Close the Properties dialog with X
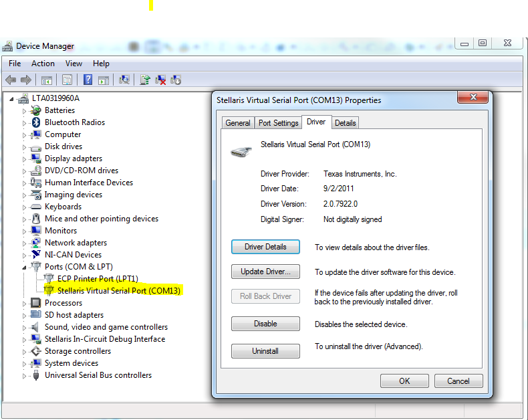Viewport: 528px width, 420px height. pos(473,97)
